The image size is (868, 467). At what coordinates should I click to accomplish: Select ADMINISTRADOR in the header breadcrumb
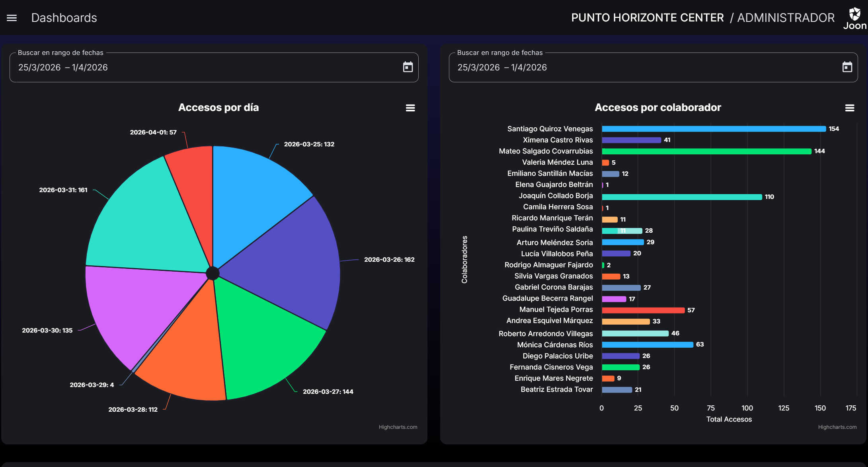point(786,18)
